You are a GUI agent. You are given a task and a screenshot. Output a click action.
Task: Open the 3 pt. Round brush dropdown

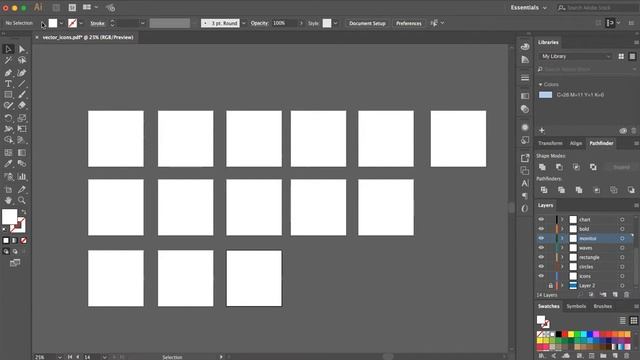(x=244, y=23)
